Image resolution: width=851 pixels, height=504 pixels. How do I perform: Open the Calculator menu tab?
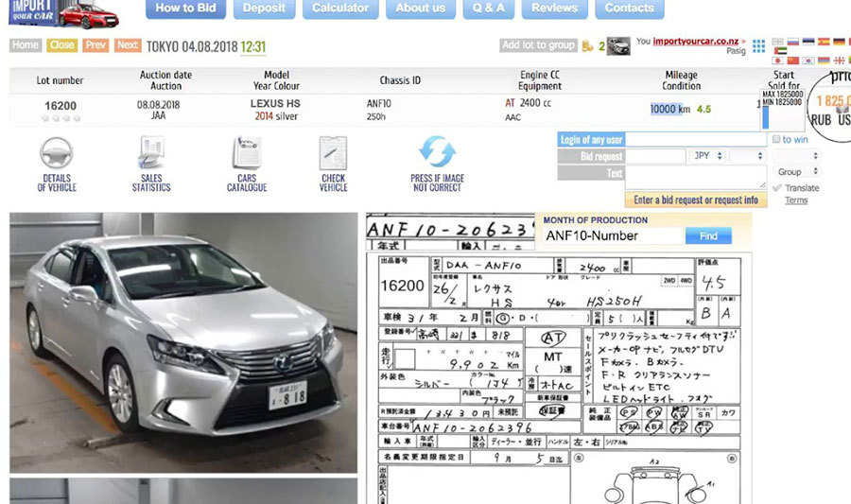[x=340, y=9]
